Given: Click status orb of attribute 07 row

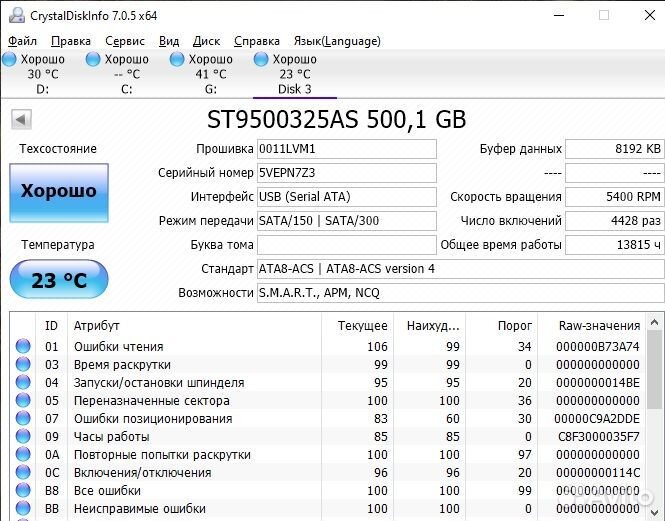Looking at the screenshot, I should [x=23, y=418].
